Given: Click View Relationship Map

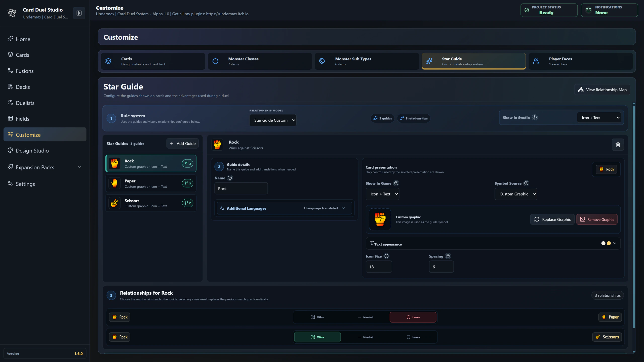Looking at the screenshot, I should click(602, 90).
